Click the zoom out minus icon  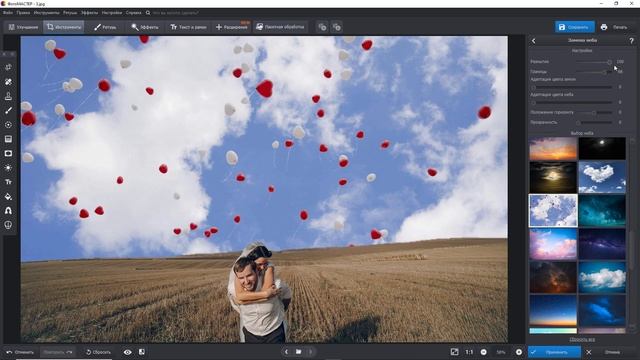[484, 352]
